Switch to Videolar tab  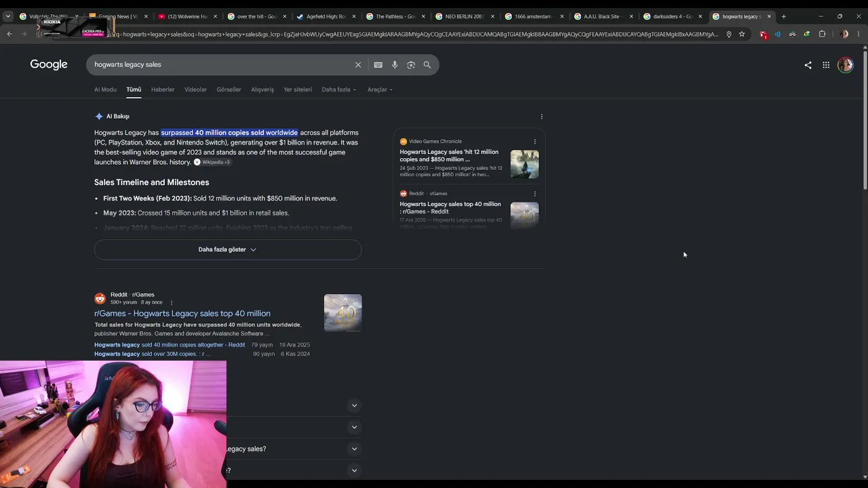pyautogui.click(x=195, y=89)
